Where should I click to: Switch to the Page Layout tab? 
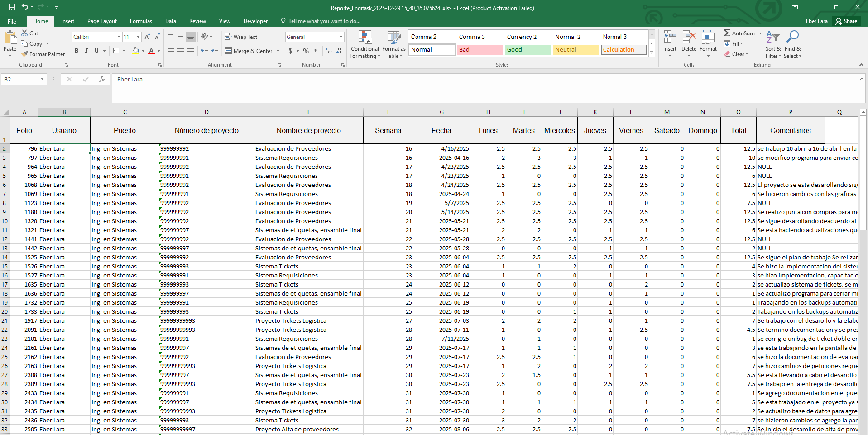pos(102,21)
